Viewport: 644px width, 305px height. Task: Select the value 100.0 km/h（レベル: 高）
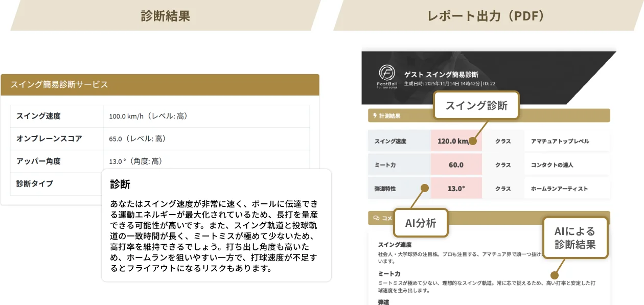coord(149,116)
